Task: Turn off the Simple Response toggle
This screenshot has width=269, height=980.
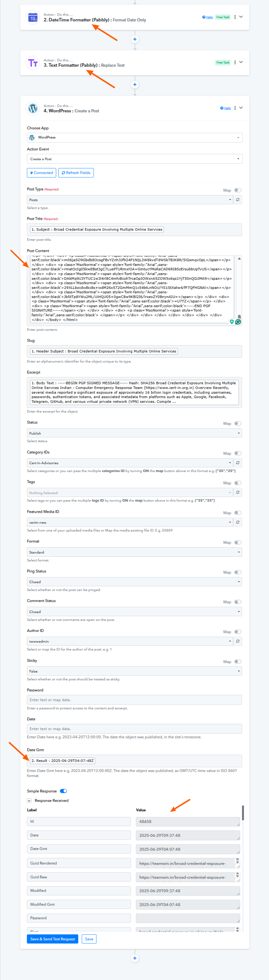Action: point(64,791)
